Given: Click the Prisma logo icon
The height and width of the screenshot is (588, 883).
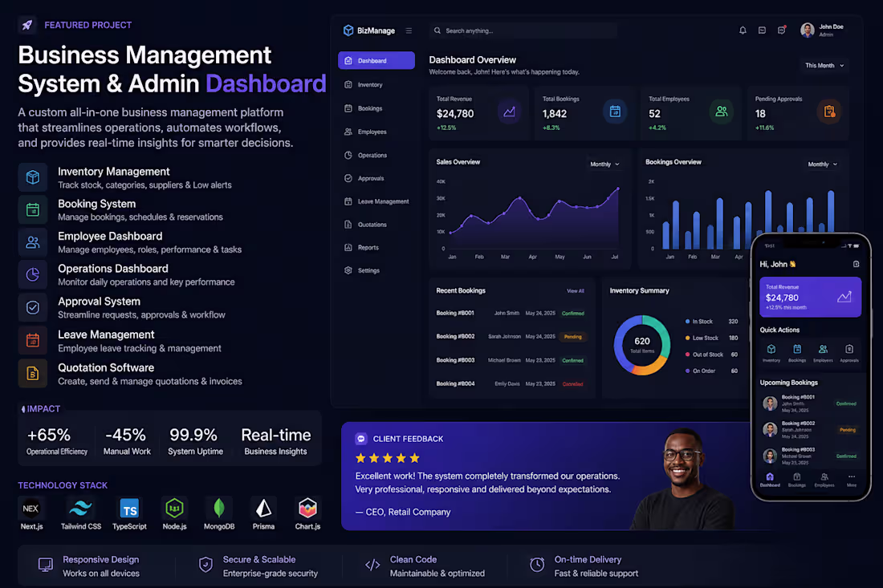Looking at the screenshot, I should tap(263, 508).
